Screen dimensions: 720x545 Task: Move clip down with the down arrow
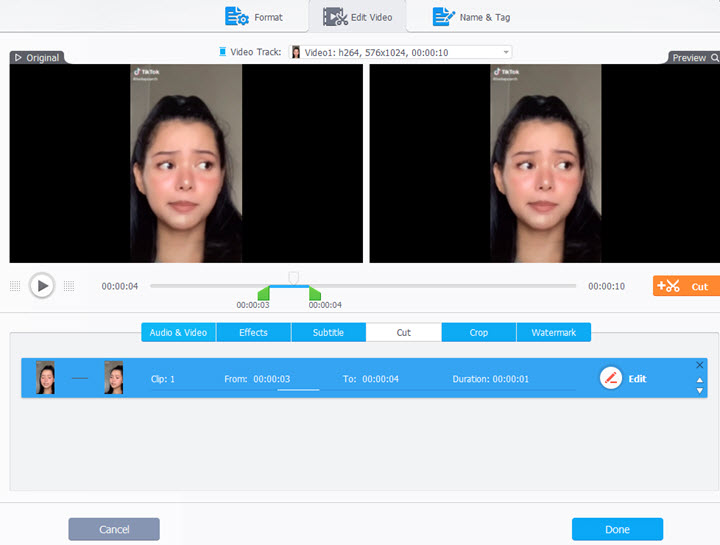(x=699, y=391)
